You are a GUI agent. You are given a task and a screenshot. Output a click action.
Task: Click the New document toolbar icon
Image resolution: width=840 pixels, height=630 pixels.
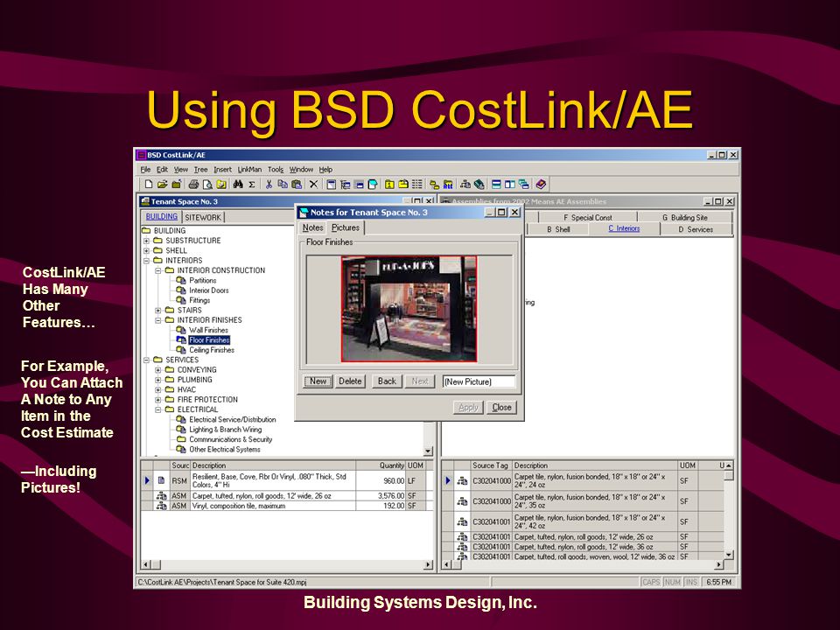149,185
